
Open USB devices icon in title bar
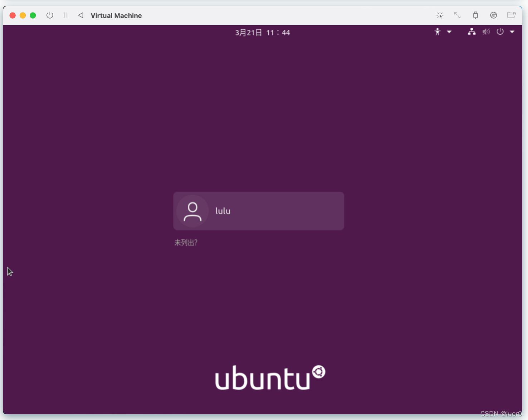[475, 15]
